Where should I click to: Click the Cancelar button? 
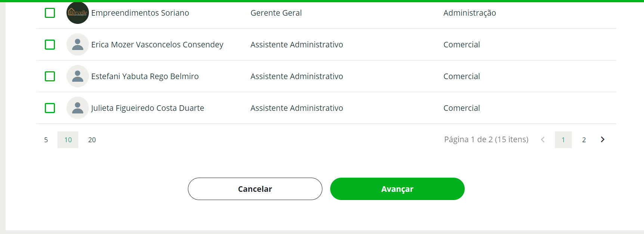coord(255,189)
